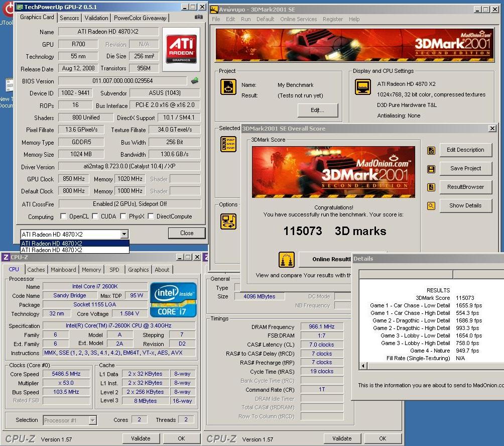This screenshot has width=504, height=446.
Task: Click the Core Speed 5486.5 MHz field
Action: tap(66, 374)
